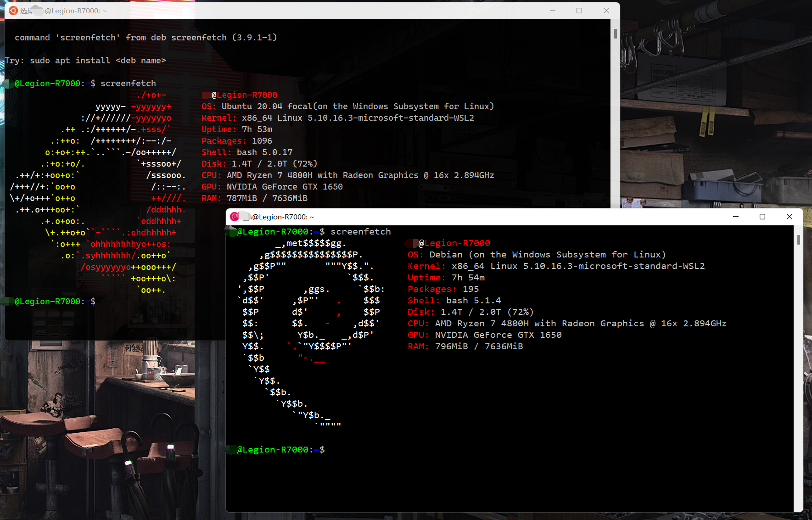The width and height of the screenshot is (812, 520).
Task: Click the Kernel line in Ubuntu terminal
Action: click(338, 117)
